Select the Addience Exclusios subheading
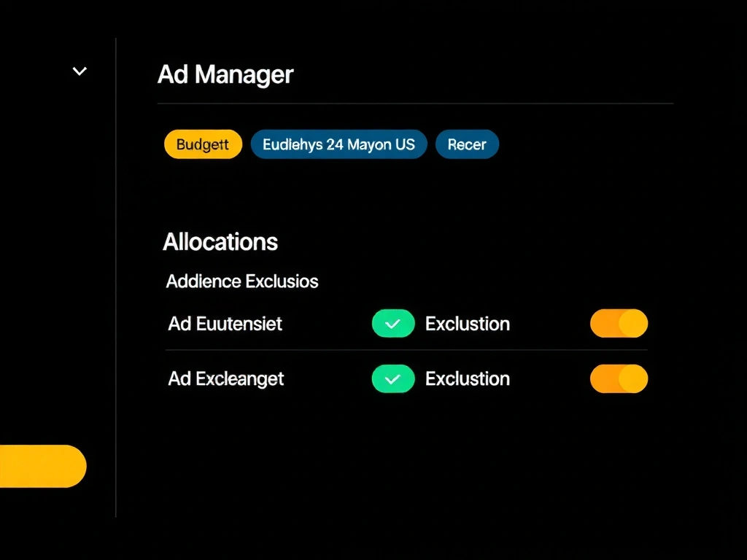 click(x=242, y=281)
